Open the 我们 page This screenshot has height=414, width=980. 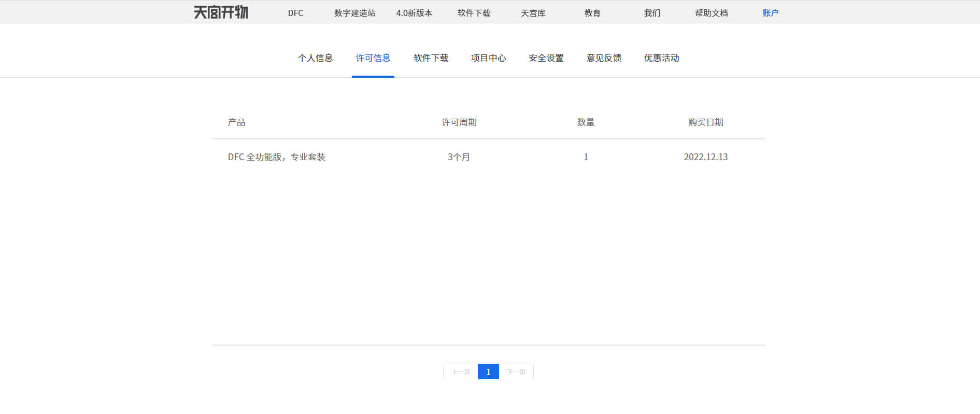652,13
